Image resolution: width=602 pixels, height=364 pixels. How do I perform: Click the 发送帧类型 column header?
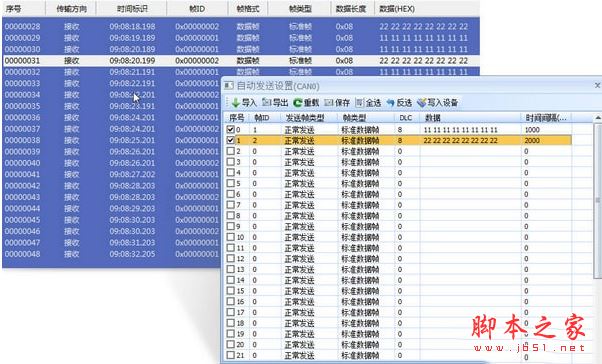tap(309, 118)
